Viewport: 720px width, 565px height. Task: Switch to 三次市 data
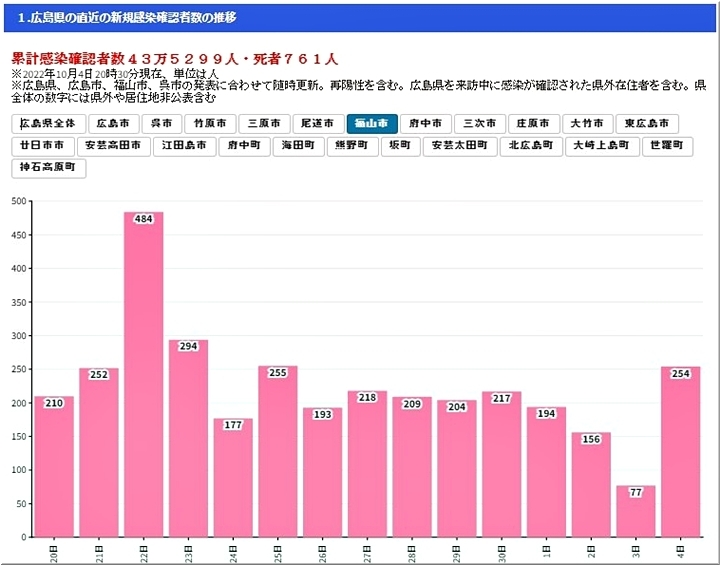point(479,124)
